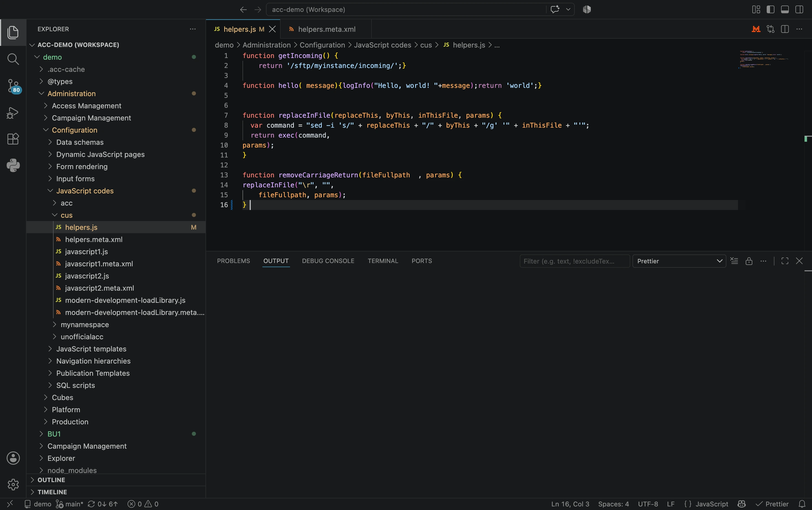Toggle the bottom panel visibility
The height and width of the screenshot is (510, 812).
click(785, 9)
